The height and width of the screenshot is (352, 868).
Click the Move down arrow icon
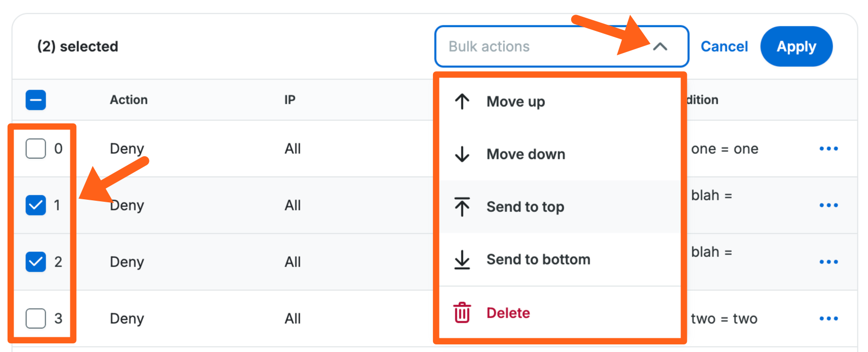coord(462,154)
